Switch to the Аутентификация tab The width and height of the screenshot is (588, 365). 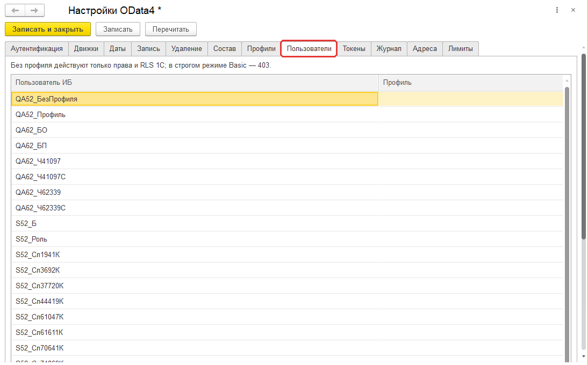[x=37, y=49]
